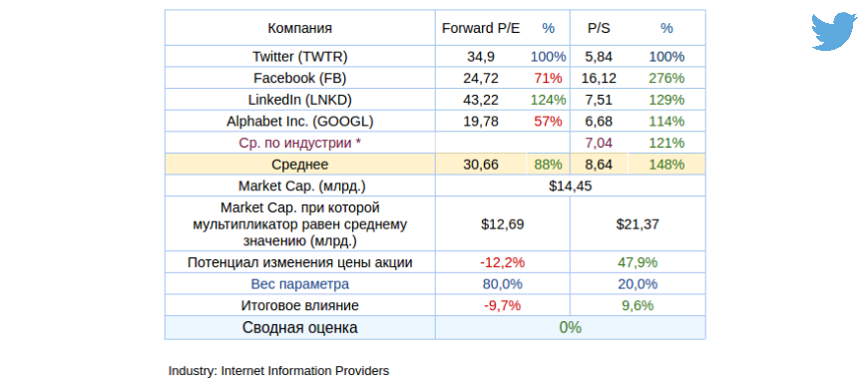868x386 pixels.
Task: Select the $12,69 market cap cell
Action: (503, 224)
